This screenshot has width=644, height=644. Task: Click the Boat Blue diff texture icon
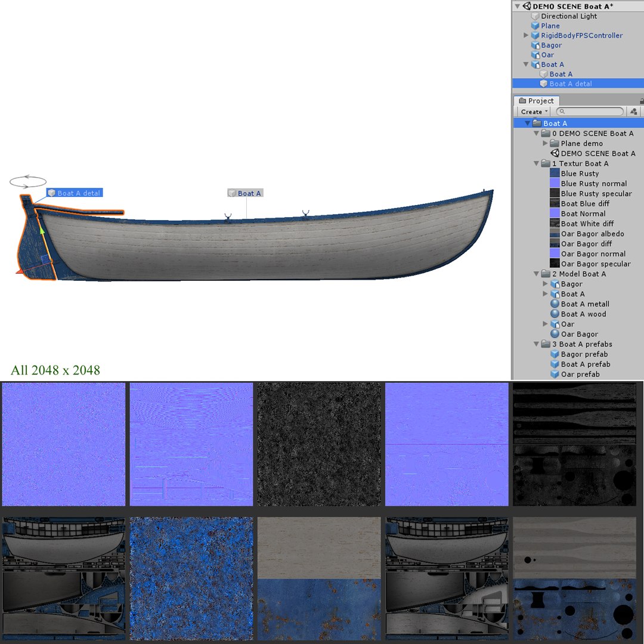pyautogui.click(x=555, y=203)
